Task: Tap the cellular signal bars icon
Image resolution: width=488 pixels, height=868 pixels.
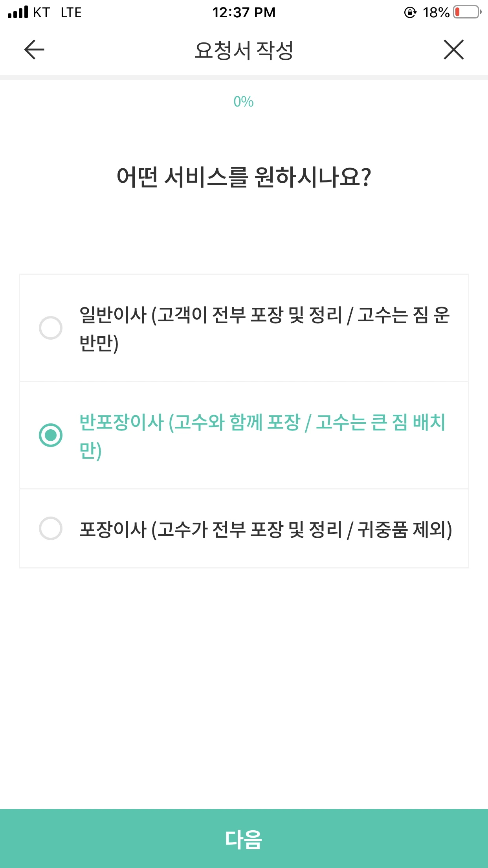Action: point(18,12)
